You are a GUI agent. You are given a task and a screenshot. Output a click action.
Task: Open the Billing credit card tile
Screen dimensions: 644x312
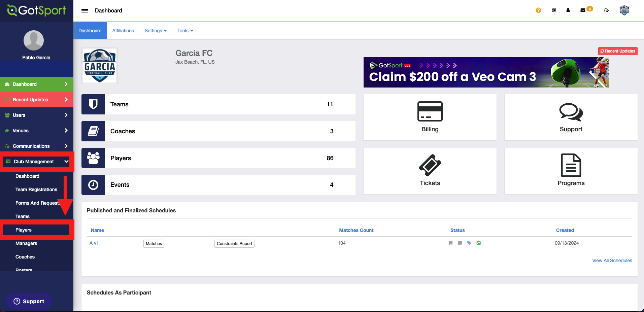tap(430, 117)
